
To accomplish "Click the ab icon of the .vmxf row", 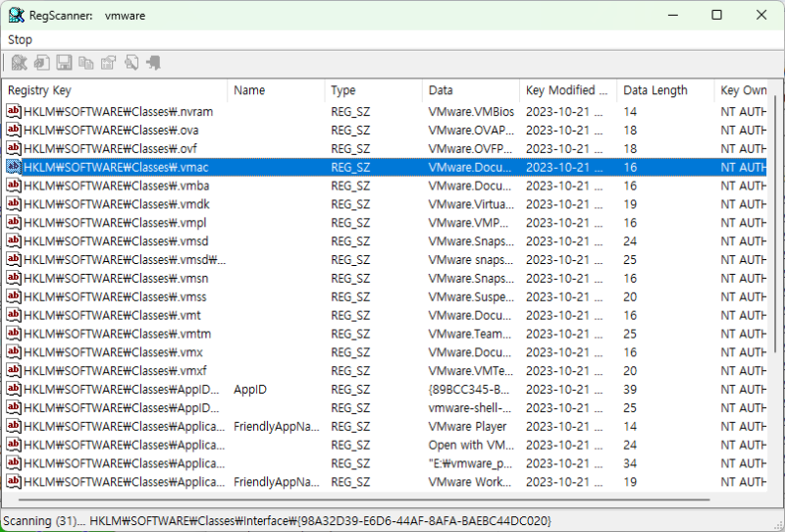I will click(x=14, y=371).
